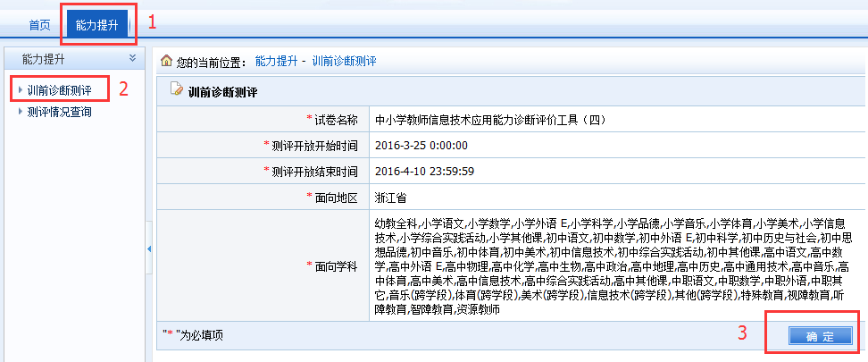Screen dimensions: 868x362
Task: Select the paper name 中小学教师信息技术应用能力诊断评价工具（四）
Action: 491,120
